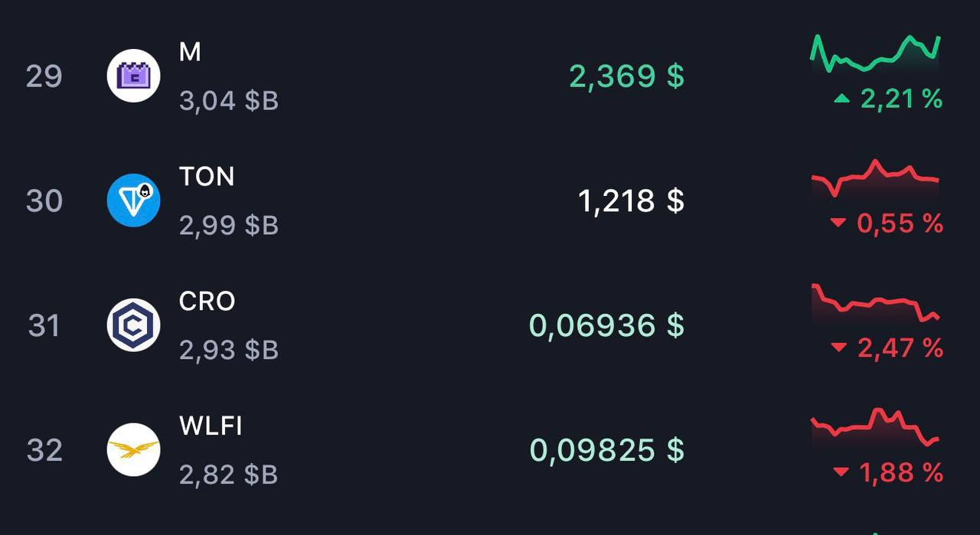This screenshot has width=980, height=535.
Task: Tap the red down arrow beside 2,47 %
Action: (839, 347)
